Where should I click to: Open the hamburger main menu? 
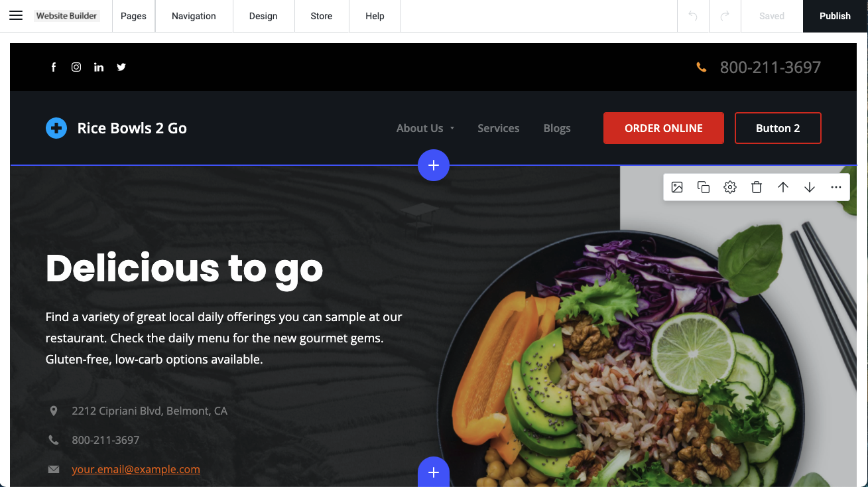(x=16, y=16)
